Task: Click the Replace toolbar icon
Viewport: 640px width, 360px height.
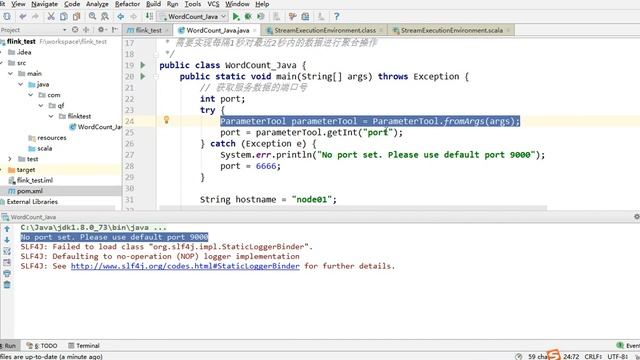Action: (105, 17)
